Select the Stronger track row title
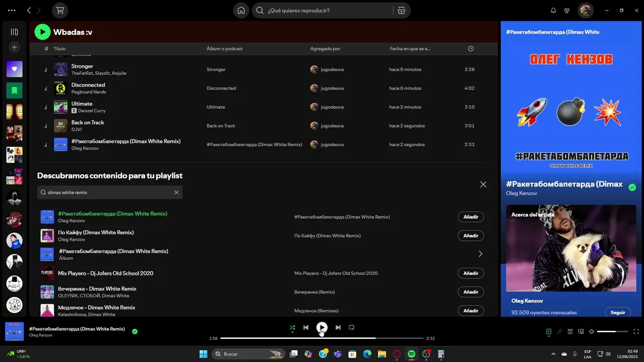644x362 pixels. (x=82, y=66)
